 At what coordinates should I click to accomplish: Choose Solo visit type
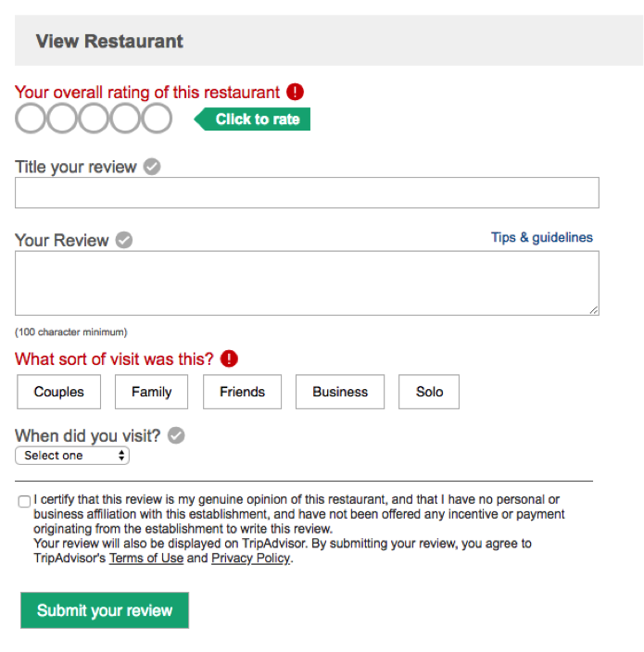click(x=429, y=392)
